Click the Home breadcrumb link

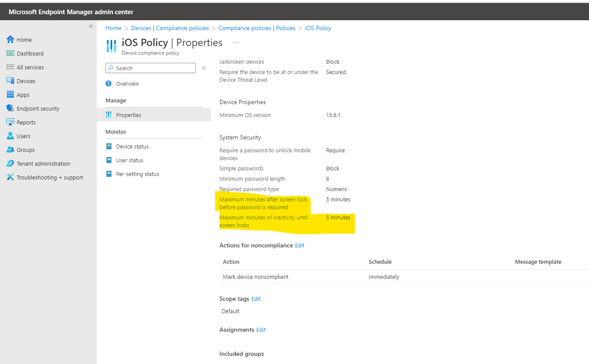(114, 28)
